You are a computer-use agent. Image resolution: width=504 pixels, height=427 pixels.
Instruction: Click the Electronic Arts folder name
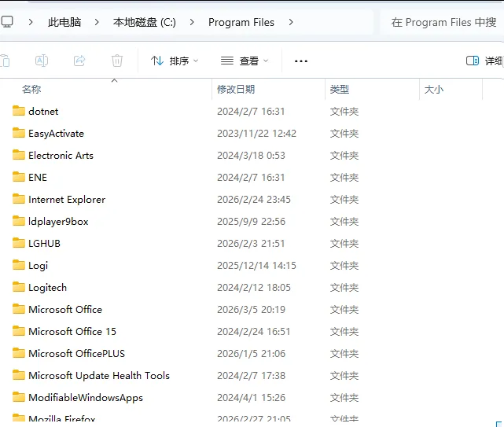[x=61, y=156]
